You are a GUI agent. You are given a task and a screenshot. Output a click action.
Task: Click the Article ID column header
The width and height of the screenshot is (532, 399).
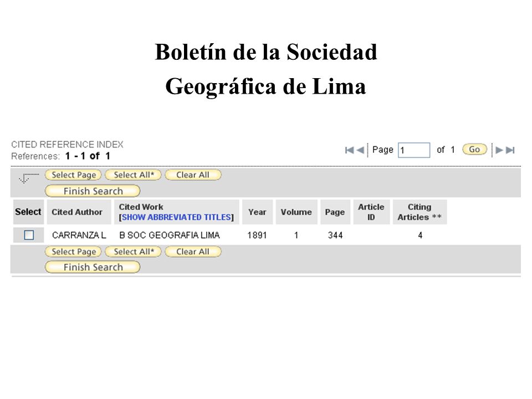pyautogui.click(x=371, y=212)
